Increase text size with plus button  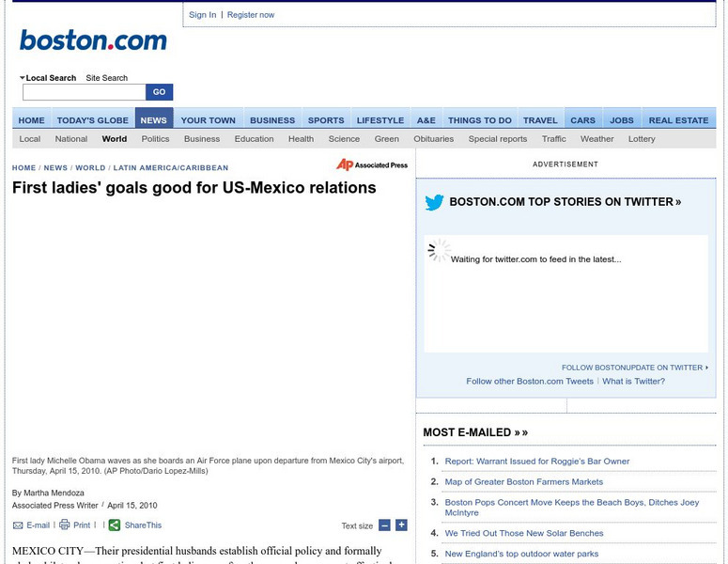pos(401,525)
